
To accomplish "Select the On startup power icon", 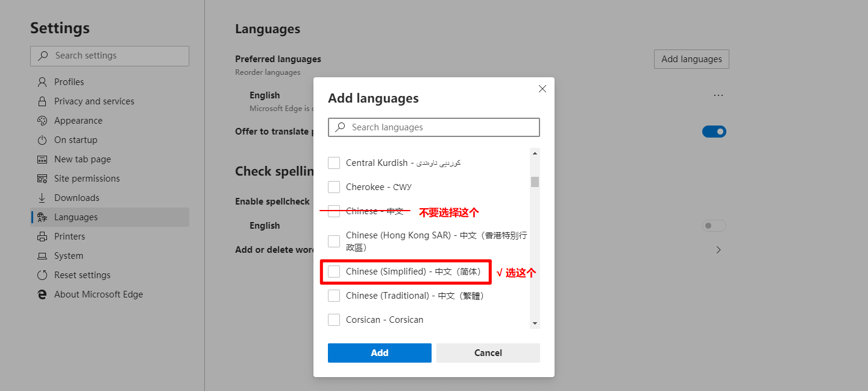I will 41,139.
